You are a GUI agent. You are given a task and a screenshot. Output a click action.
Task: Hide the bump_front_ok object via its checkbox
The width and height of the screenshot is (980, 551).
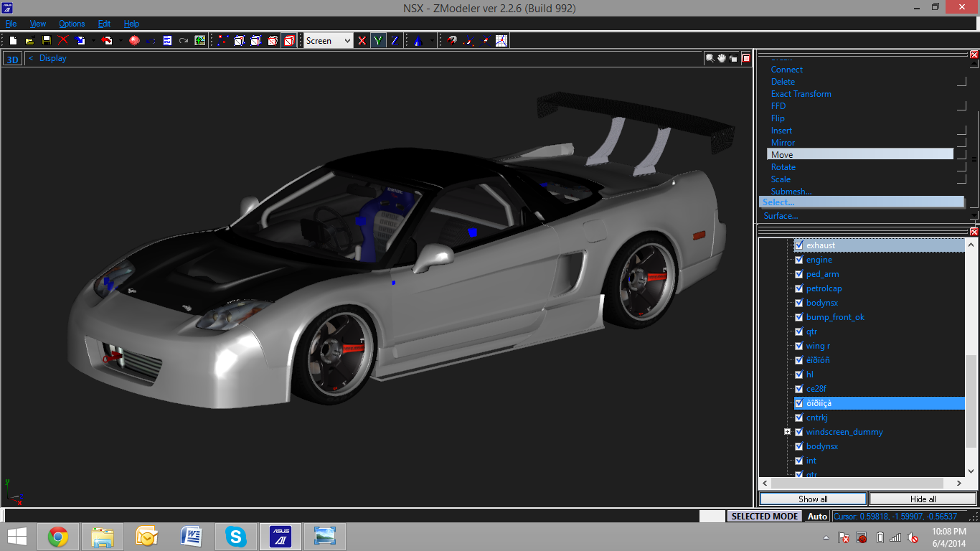tap(798, 317)
